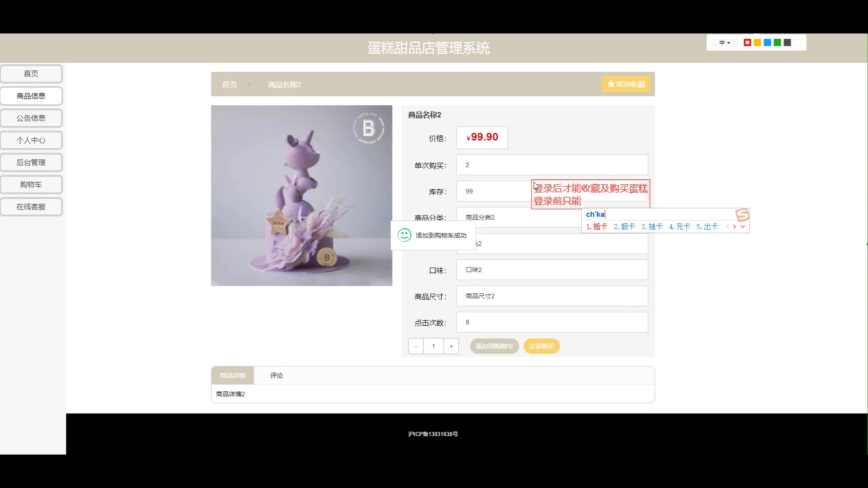The width and height of the screenshot is (868, 488).
Task: Open the 商品详情 tab
Action: click(232, 375)
